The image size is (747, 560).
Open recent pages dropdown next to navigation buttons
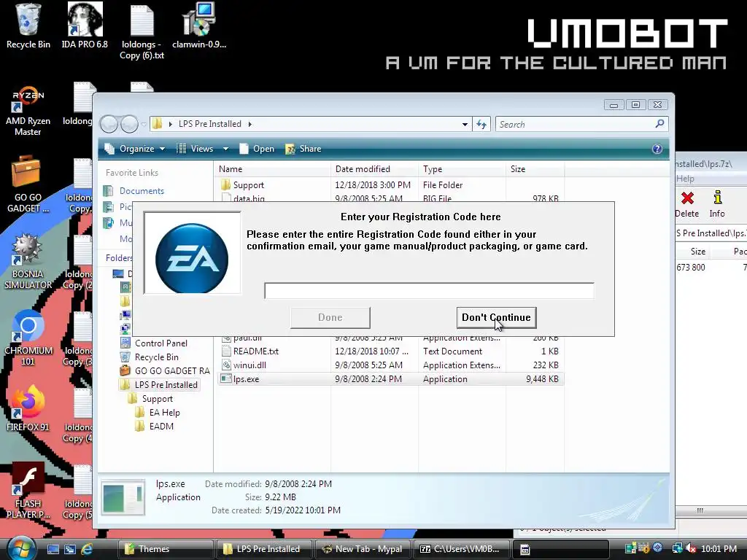[x=144, y=124]
